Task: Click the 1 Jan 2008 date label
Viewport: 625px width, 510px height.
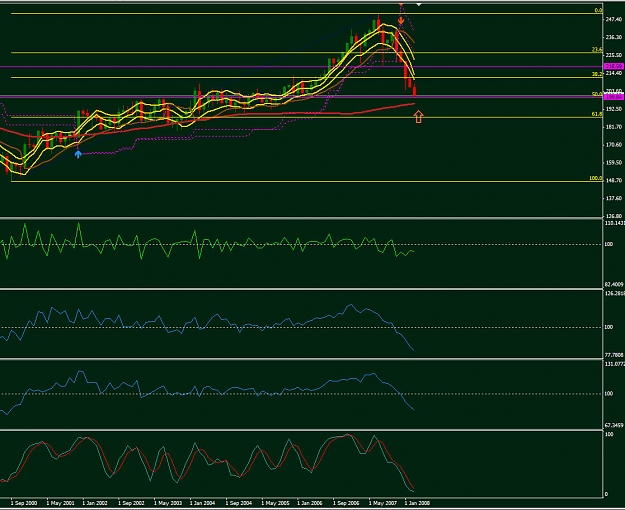Action: coord(417,503)
